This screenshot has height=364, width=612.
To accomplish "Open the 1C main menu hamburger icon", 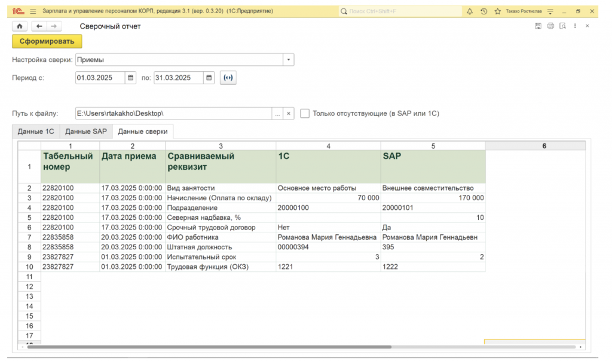I will tap(32, 11).
